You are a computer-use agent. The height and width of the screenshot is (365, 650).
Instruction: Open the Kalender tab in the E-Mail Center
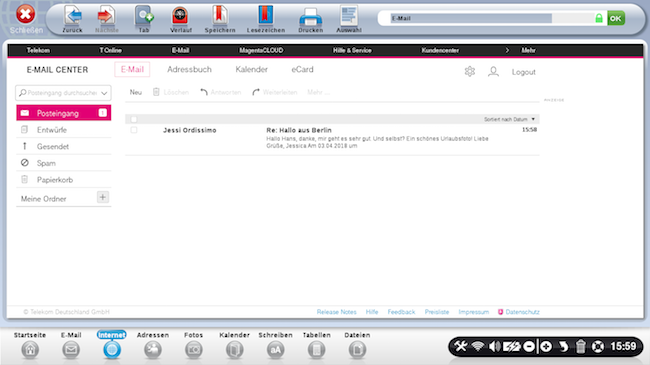[x=252, y=69]
